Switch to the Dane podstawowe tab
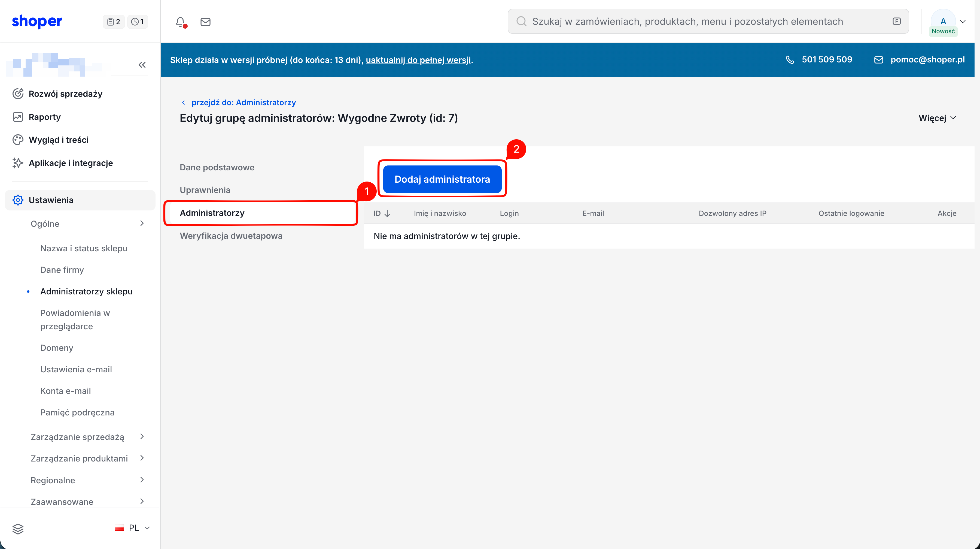This screenshot has width=980, height=549. (x=217, y=167)
